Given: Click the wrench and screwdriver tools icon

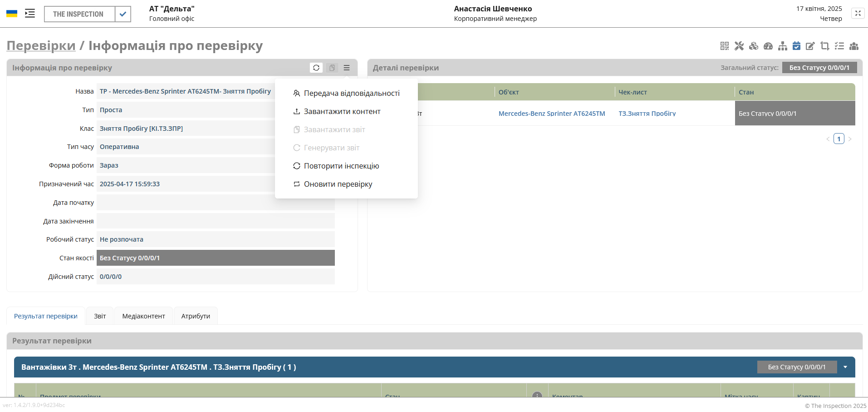Looking at the screenshot, I should [x=739, y=46].
